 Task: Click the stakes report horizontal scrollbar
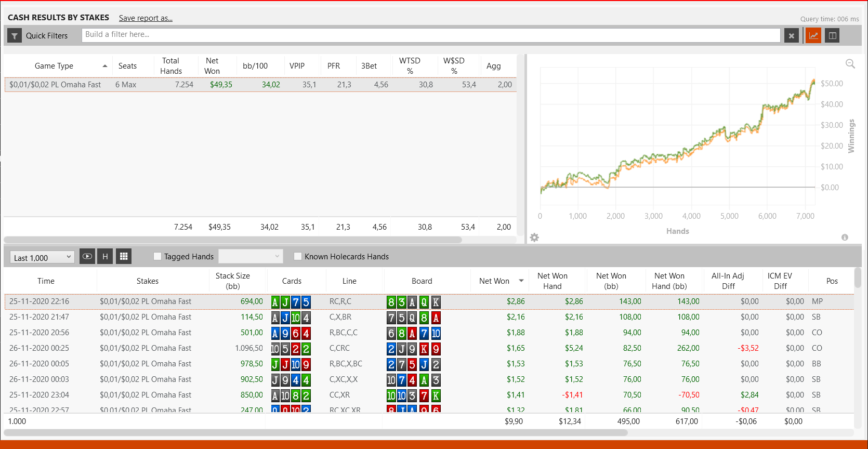coord(233,240)
